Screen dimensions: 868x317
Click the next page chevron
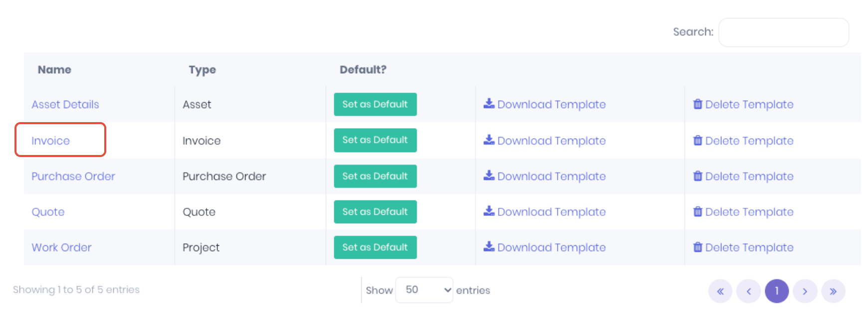click(805, 291)
